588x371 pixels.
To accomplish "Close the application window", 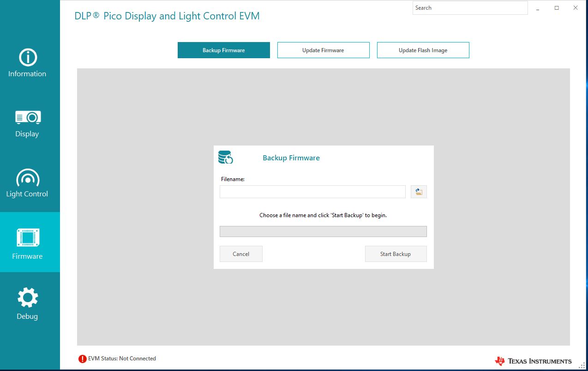I will pos(575,8).
